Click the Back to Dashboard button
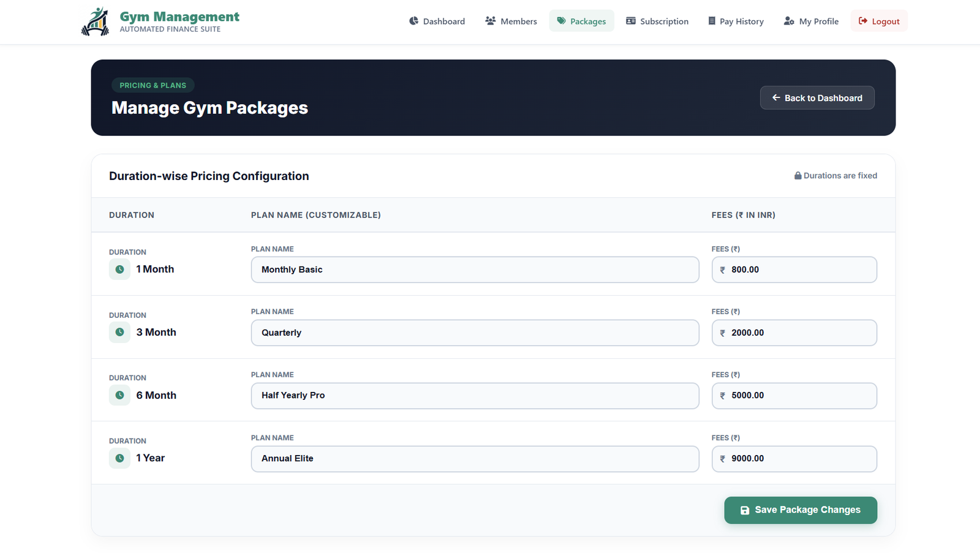 tap(817, 98)
